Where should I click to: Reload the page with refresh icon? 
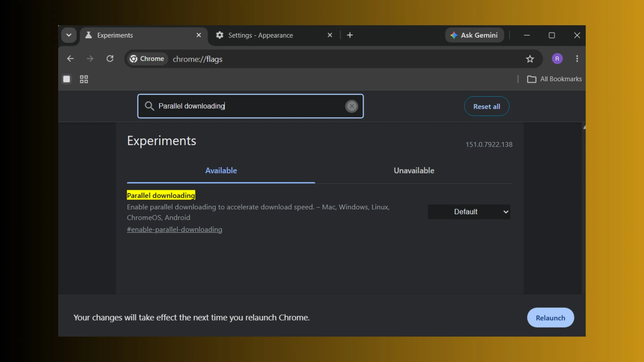110,59
